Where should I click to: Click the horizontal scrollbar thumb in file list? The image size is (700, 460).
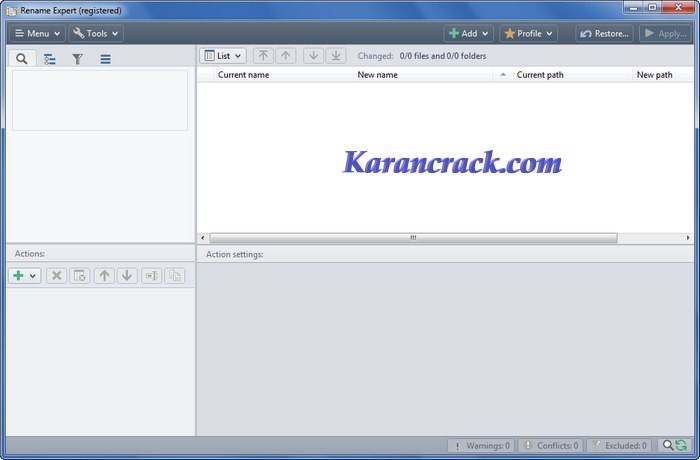413,238
